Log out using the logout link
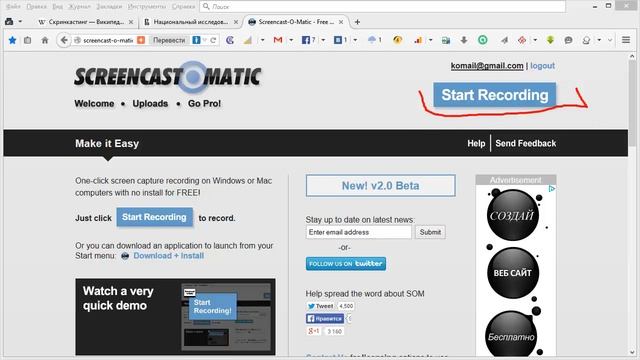 pyautogui.click(x=542, y=66)
